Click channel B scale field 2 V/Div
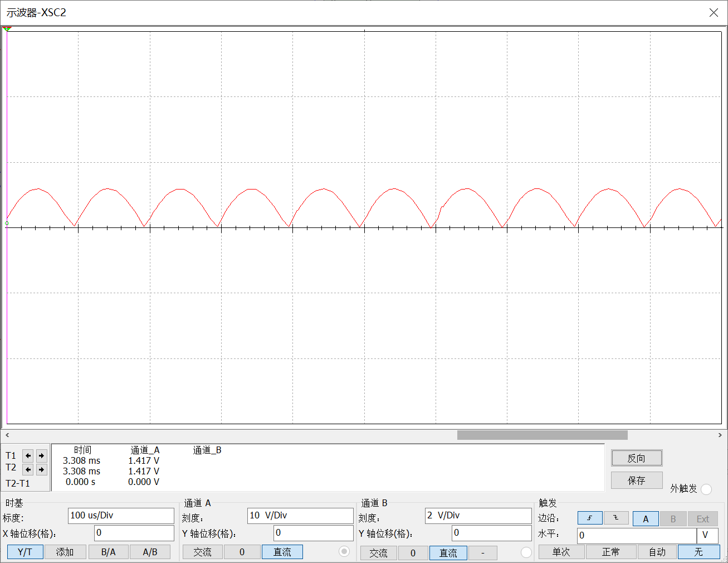Screen dimensions: 728x563 point(478,516)
